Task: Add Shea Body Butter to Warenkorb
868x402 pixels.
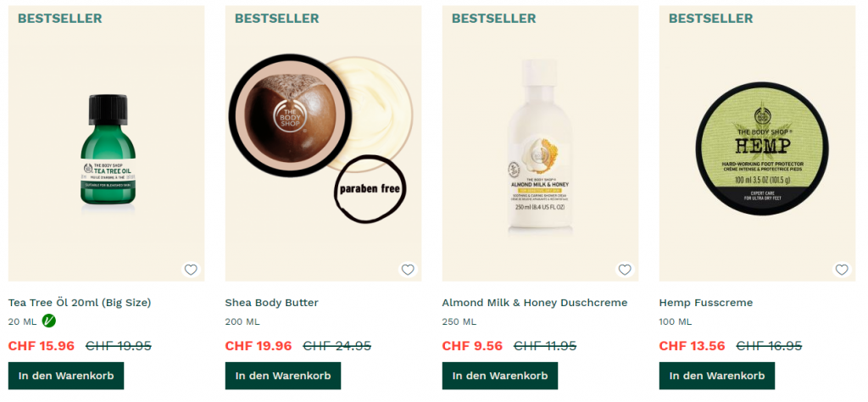Action: pos(283,376)
